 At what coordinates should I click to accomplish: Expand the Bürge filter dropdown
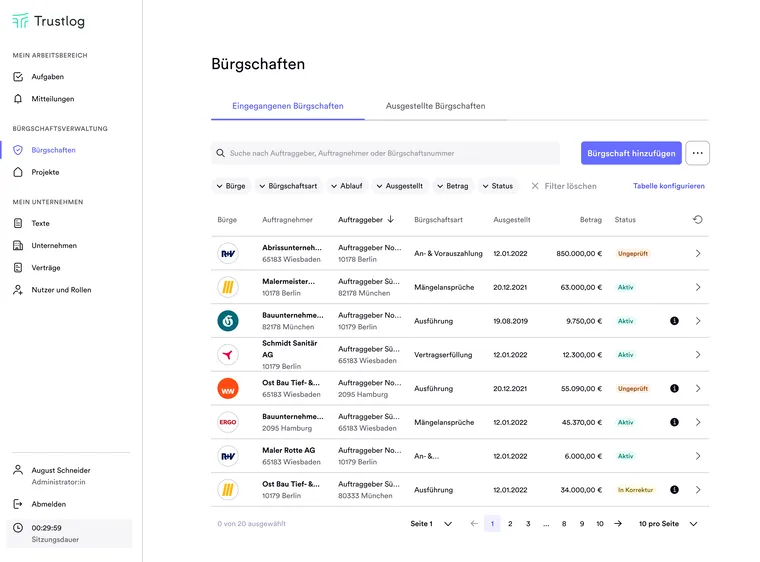(x=230, y=186)
